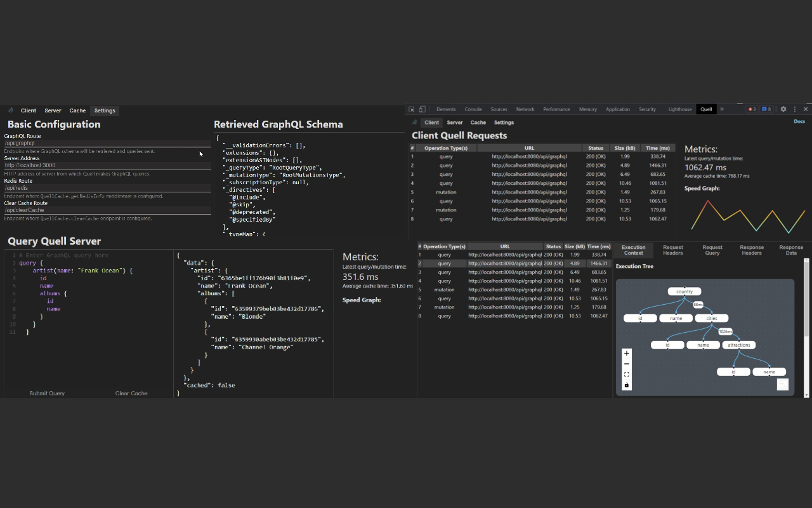Viewport: 812px width, 508px height.
Task: Switch to the Network panel in DevTools
Action: [525, 109]
